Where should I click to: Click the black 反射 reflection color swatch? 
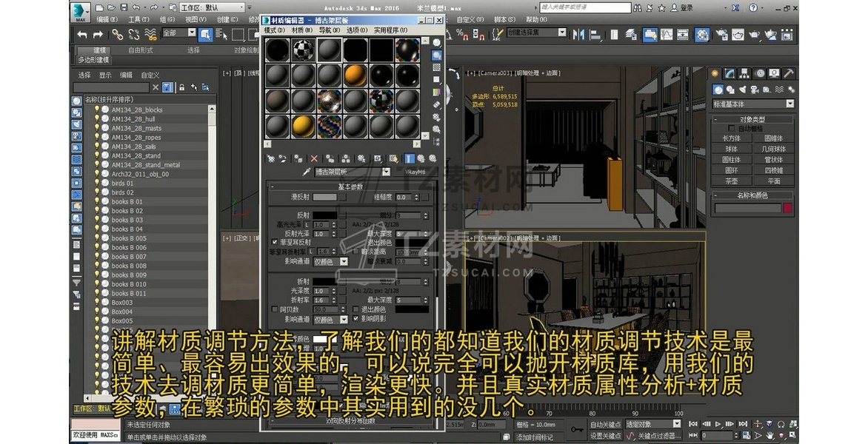[x=325, y=215]
